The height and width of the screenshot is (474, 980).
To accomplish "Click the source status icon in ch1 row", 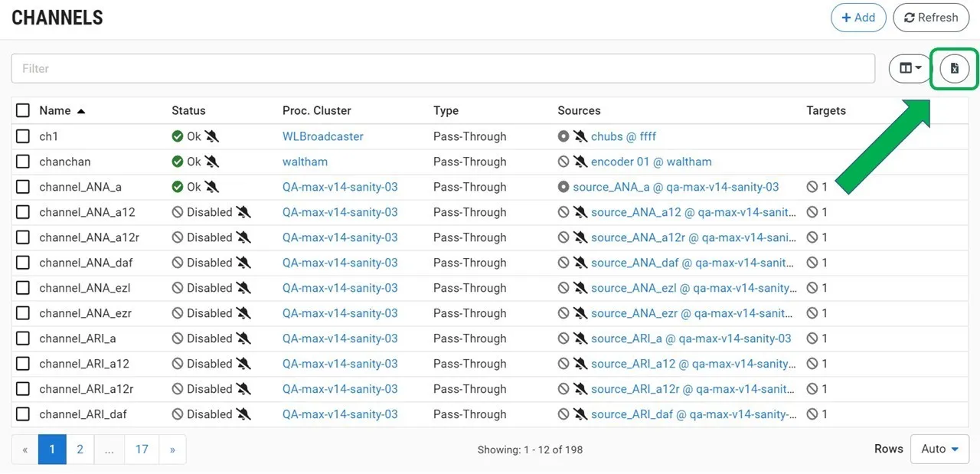I will (563, 136).
